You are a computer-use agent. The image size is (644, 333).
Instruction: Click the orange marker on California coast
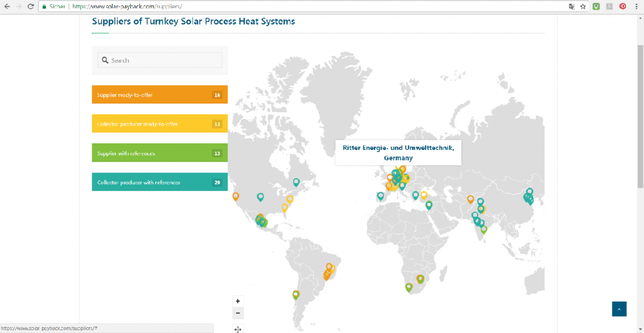pyautogui.click(x=235, y=197)
